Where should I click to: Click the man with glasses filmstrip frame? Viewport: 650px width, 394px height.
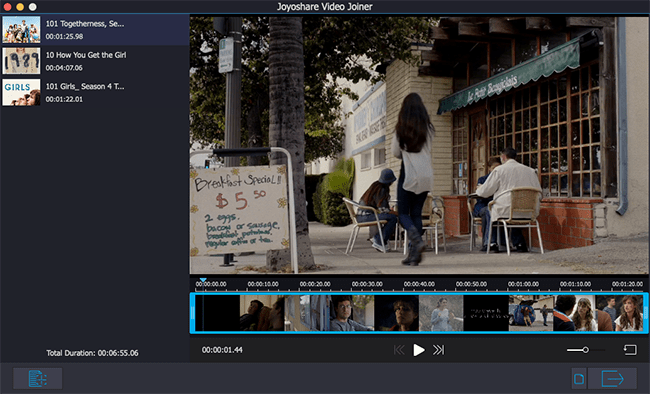coord(352,313)
